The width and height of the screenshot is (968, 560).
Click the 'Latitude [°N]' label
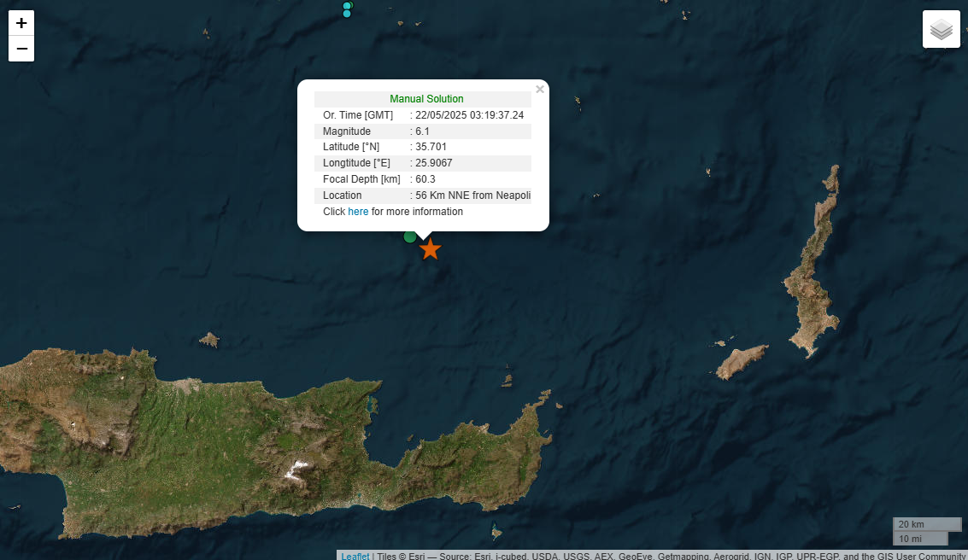351,147
